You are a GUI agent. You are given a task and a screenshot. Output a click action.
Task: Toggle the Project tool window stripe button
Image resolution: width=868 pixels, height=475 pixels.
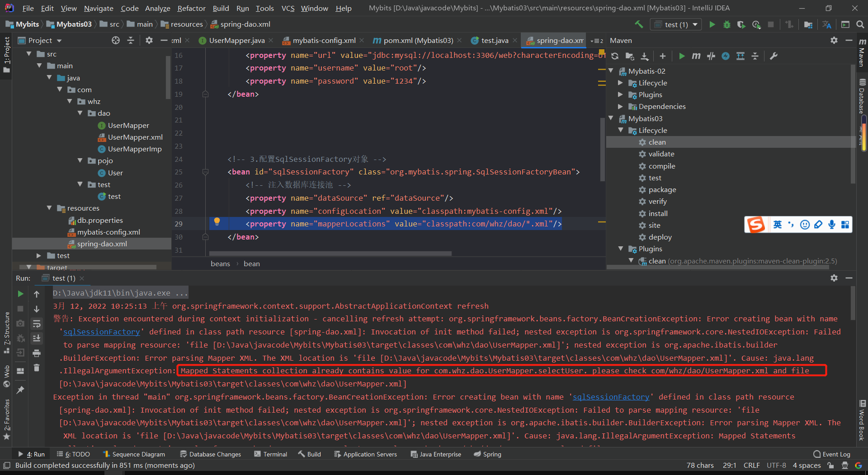(x=6, y=55)
